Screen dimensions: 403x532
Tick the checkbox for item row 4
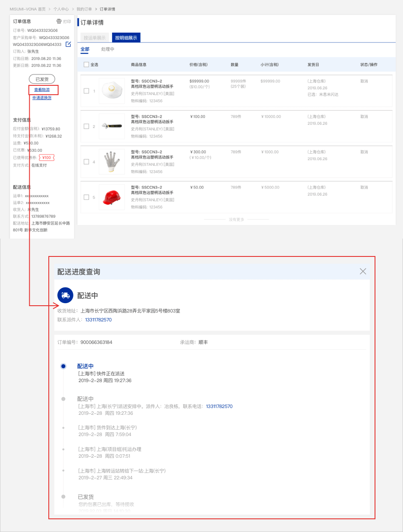[87, 162]
